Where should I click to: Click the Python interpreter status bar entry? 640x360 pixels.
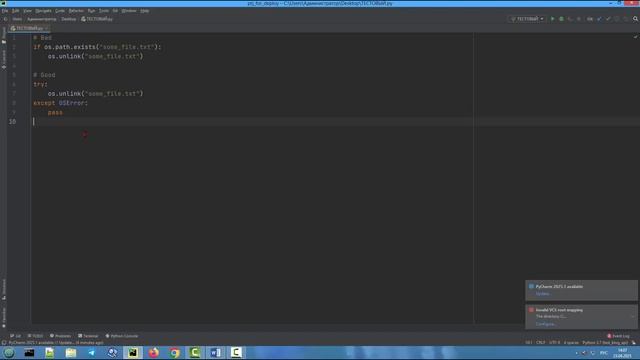605,342
